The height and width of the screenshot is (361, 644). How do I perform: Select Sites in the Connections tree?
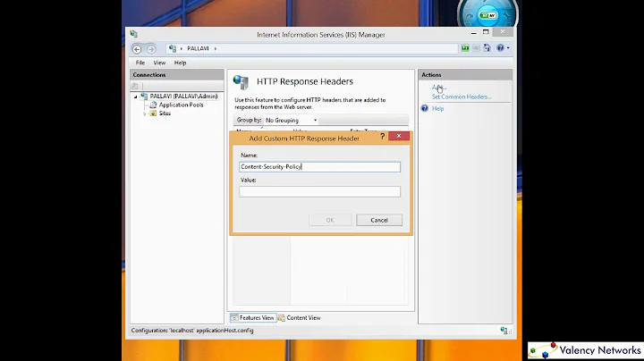165,113
